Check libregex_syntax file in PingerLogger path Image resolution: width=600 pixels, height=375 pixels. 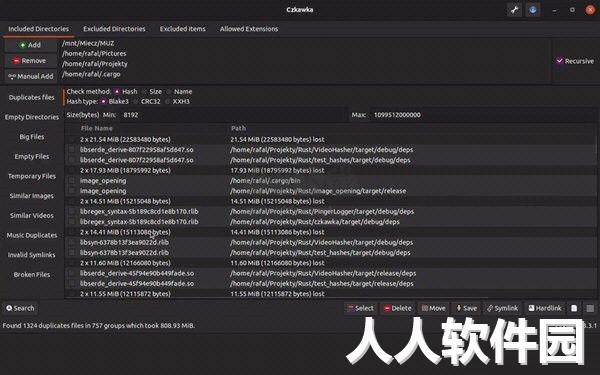(x=72, y=211)
